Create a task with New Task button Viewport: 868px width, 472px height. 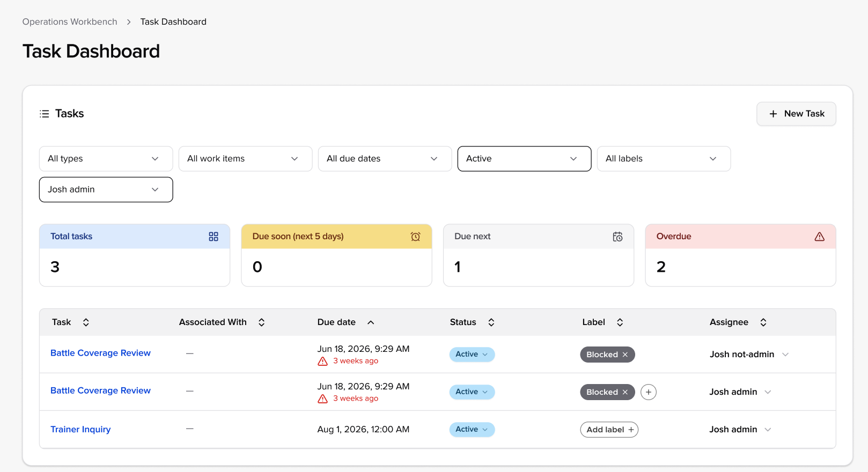(796, 114)
